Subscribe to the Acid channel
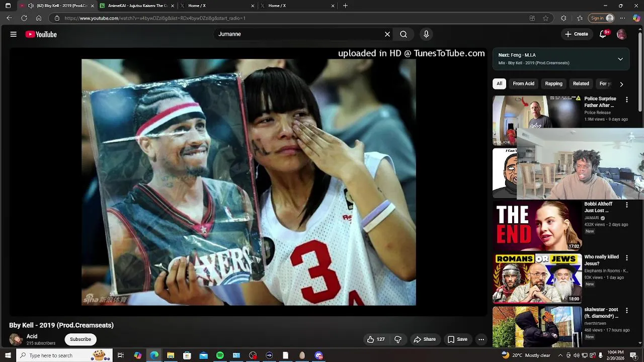644x362 pixels. coord(80,339)
